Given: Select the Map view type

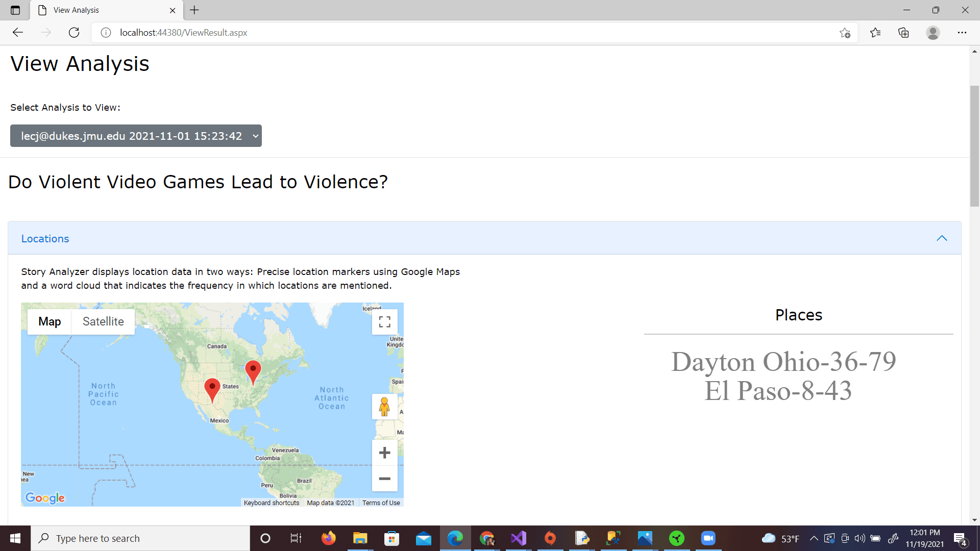Looking at the screenshot, I should pyautogui.click(x=50, y=321).
